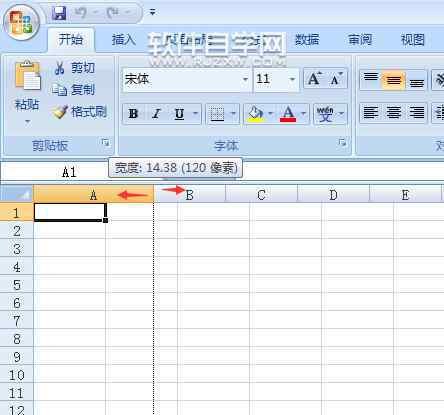Select column A header
This screenshot has height=415, width=444.
point(93,194)
